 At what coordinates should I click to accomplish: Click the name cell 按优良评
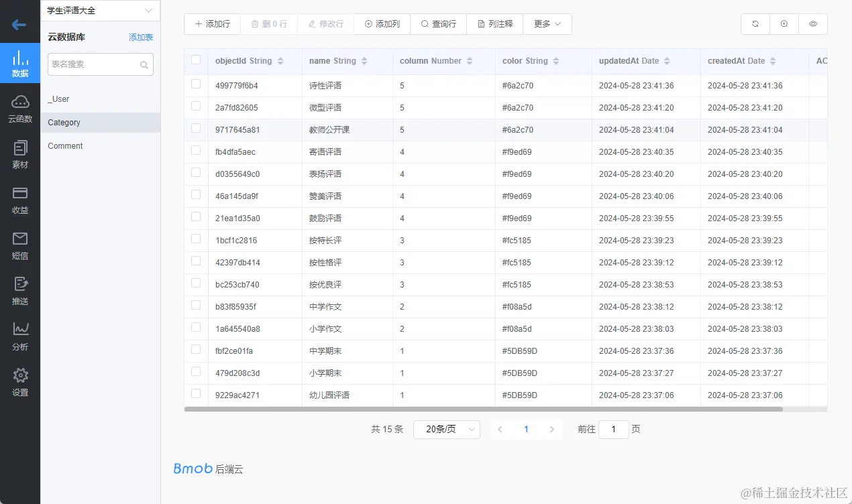tap(325, 285)
